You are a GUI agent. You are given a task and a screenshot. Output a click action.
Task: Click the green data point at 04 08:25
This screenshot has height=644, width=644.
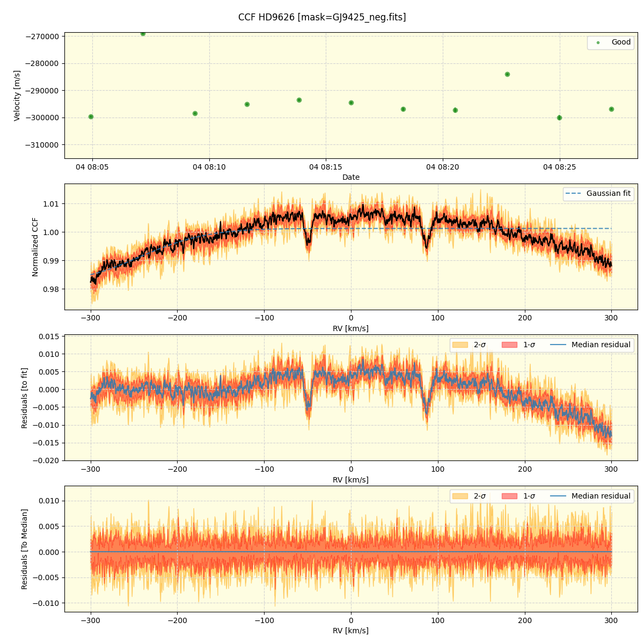[559, 118]
